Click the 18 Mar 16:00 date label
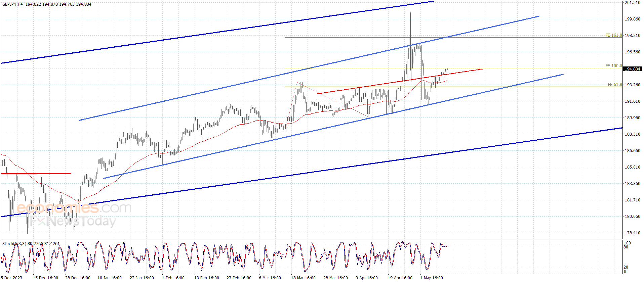Screen dimensions: 644x282 [x=304, y=278]
